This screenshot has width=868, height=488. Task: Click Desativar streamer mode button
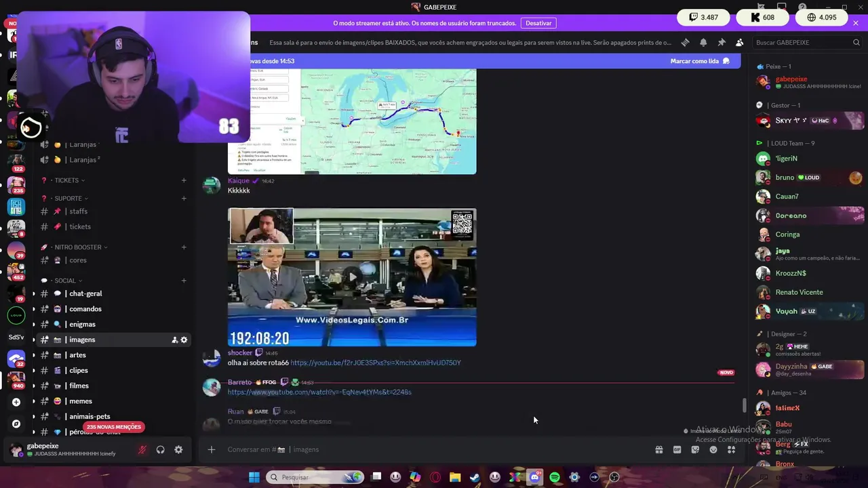tap(538, 23)
